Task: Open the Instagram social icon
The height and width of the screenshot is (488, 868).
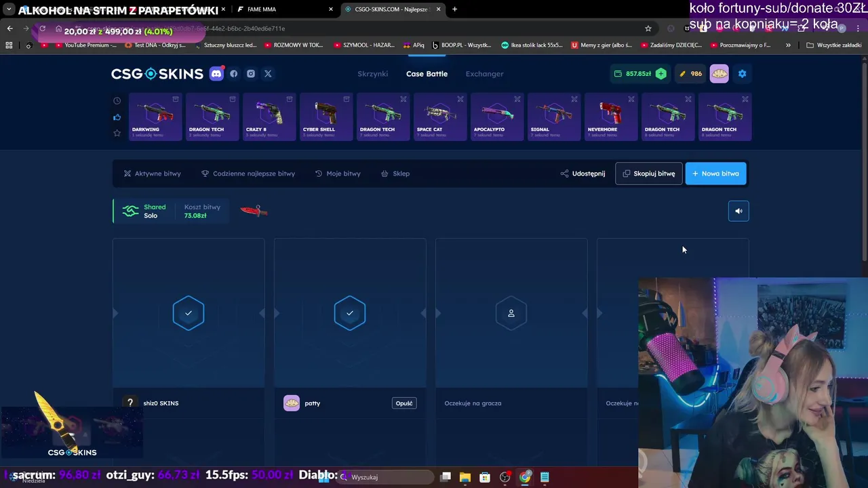Action: click(251, 74)
